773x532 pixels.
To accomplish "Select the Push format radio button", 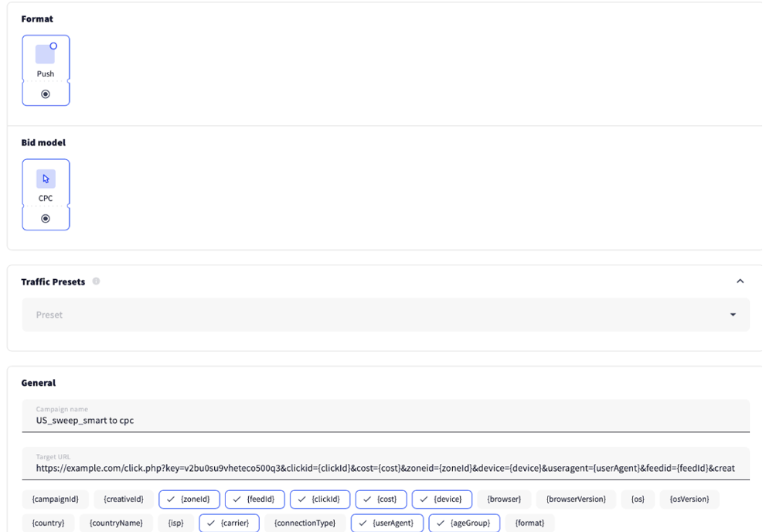I will (x=46, y=94).
